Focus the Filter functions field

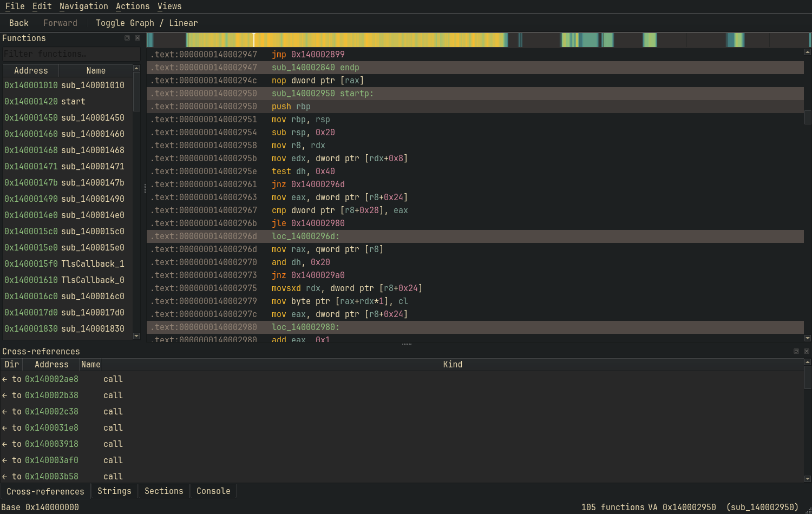(x=71, y=54)
